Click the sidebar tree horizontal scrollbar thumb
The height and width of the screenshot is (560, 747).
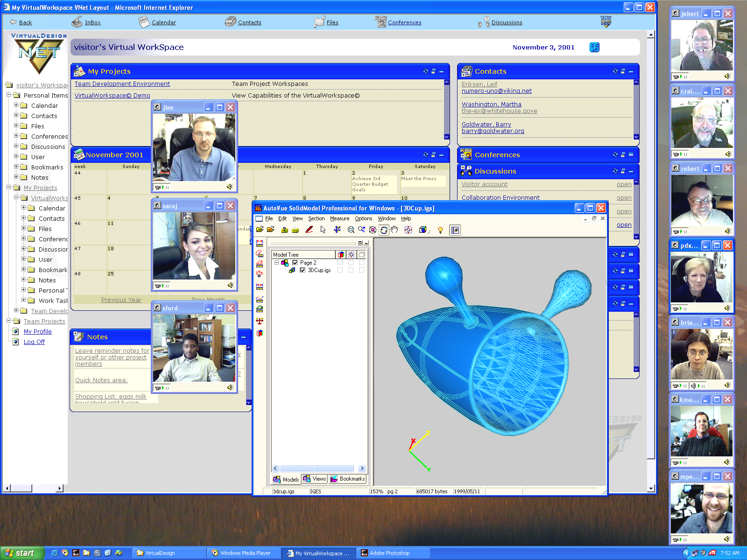tap(21, 488)
